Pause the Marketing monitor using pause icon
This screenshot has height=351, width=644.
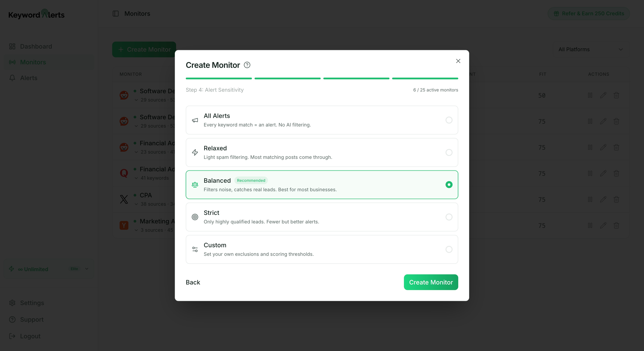pyautogui.click(x=590, y=225)
